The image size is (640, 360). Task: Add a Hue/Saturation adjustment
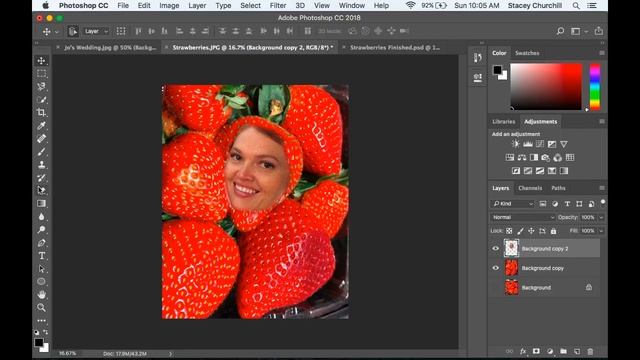[x=510, y=158]
